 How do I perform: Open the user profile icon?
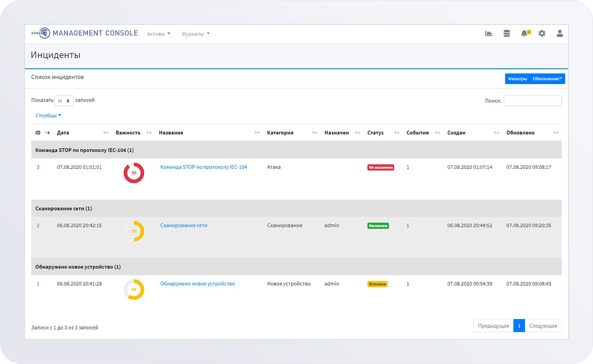click(560, 33)
